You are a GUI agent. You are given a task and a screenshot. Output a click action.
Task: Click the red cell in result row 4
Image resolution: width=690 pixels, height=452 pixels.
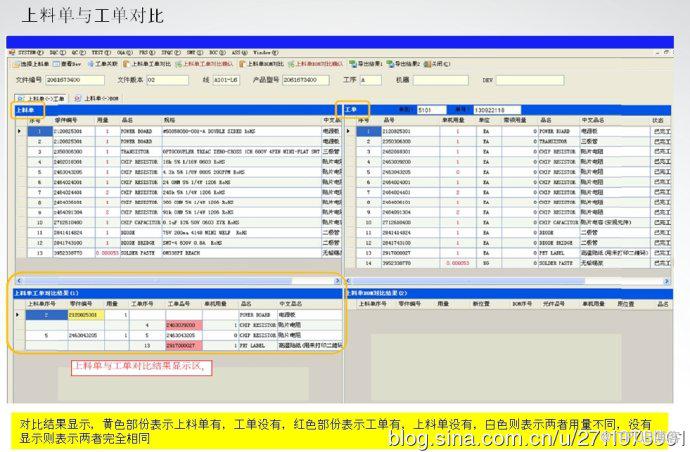184,325
